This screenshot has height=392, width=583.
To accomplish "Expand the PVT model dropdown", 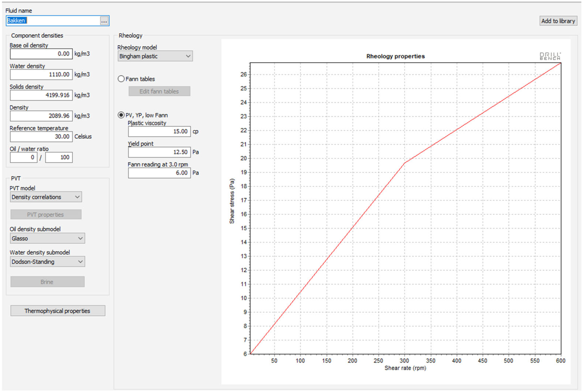I will (46, 197).
